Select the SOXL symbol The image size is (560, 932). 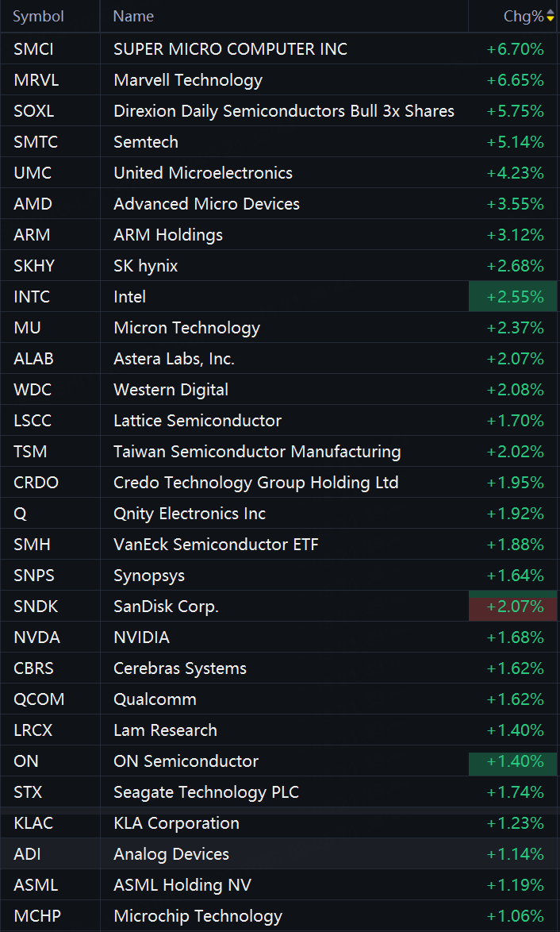tap(34, 111)
